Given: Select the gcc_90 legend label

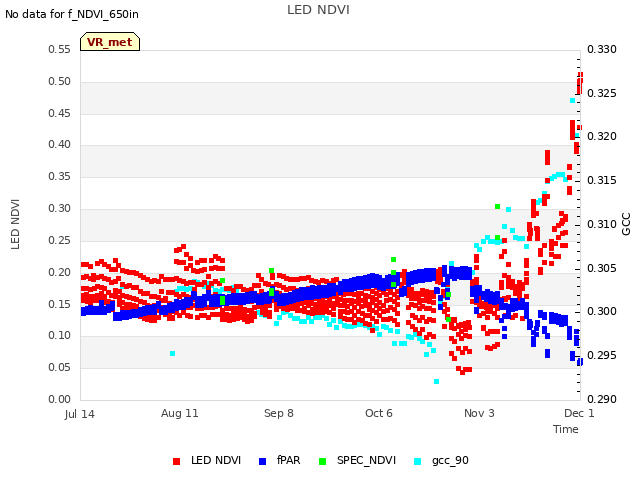Looking at the screenshot, I should [x=450, y=460].
